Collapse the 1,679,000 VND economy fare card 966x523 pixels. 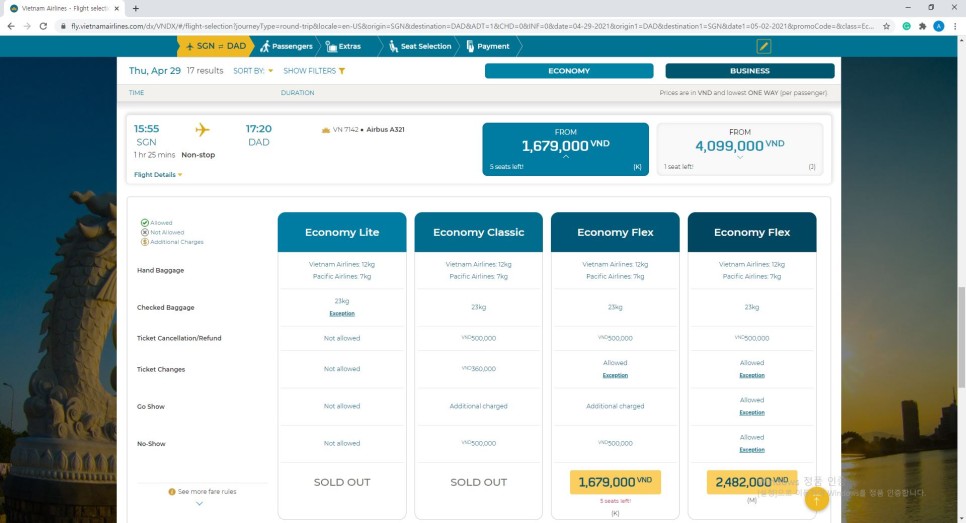[565, 149]
